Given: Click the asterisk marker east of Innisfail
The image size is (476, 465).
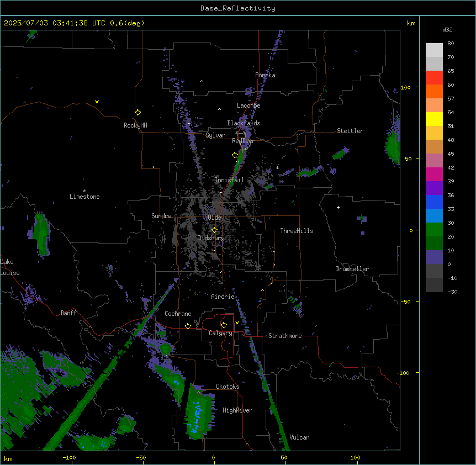Looking at the screenshot, I should point(277,167).
